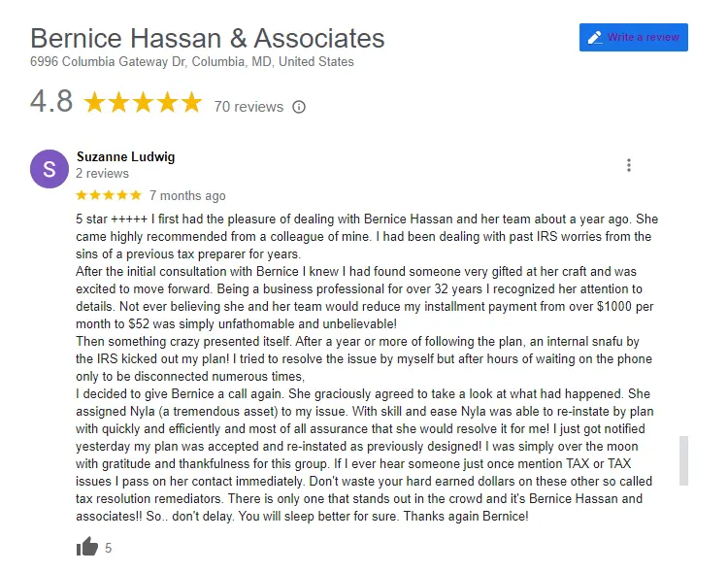Viewport: 728px width, 573px height.
Task: Click the review text body paragraph
Action: pyautogui.click(x=367, y=367)
